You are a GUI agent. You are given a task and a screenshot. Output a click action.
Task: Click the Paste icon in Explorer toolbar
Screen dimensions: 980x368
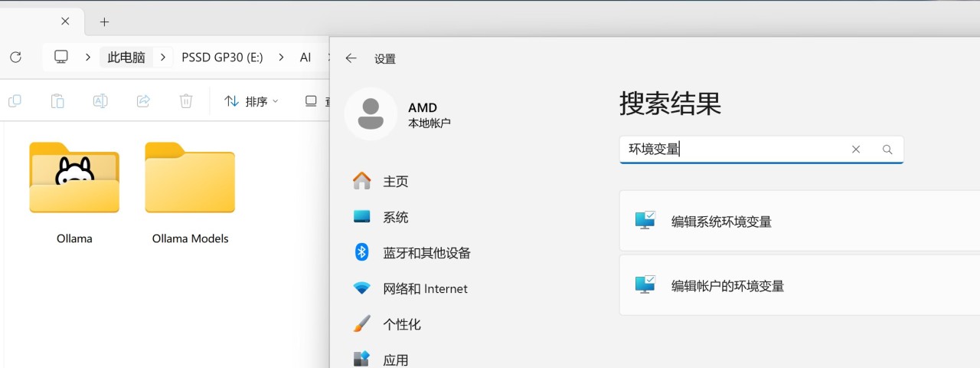tap(57, 101)
